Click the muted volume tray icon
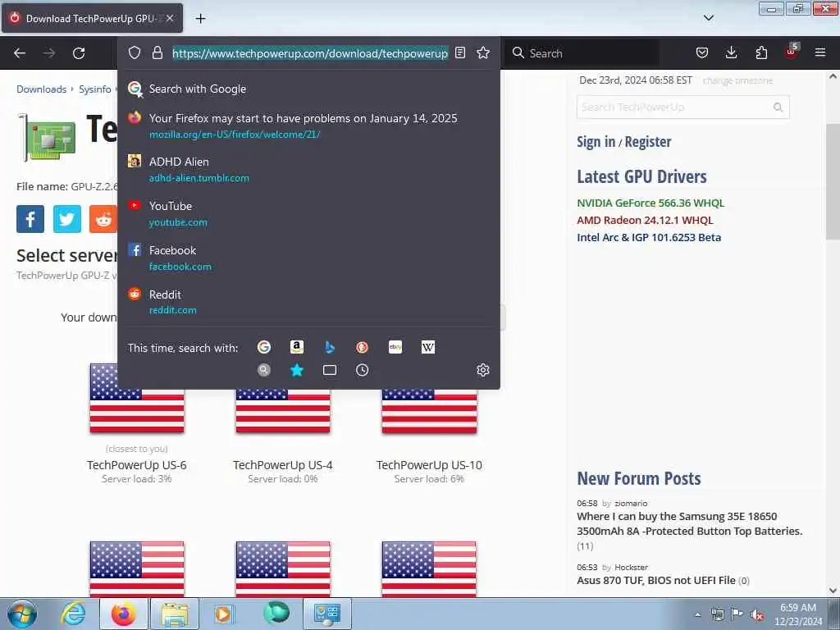840x630 pixels. coord(757,614)
